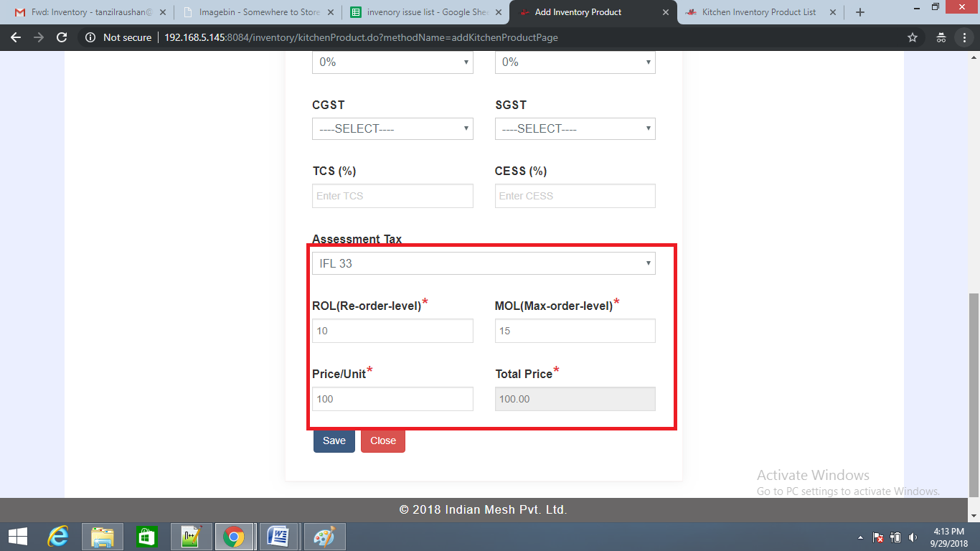Image resolution: width=980 pixels, height=551 pixels.
Task: Open the SGST select dropdown
Action: [575, 128]
